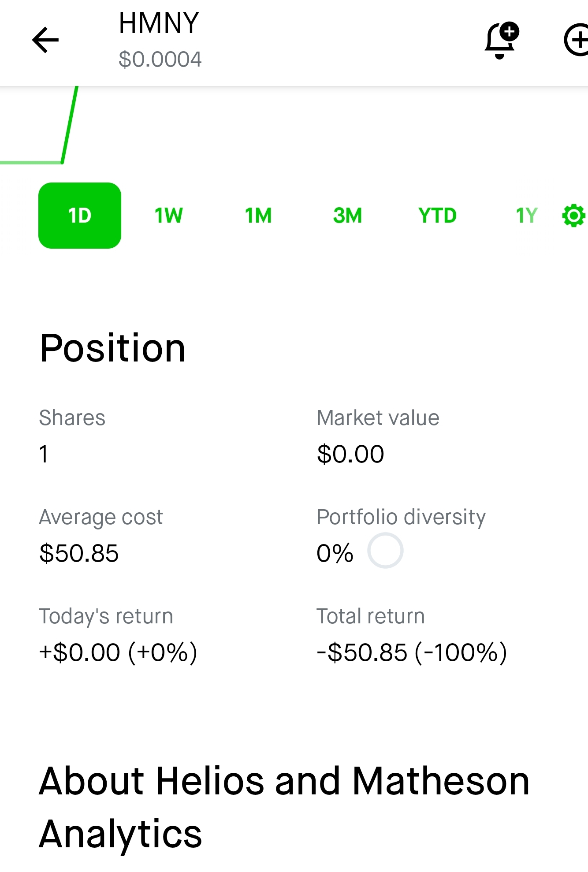Switch chart to 1W range
Image resolution: width=588 pixels, height=872 pixels.
tap(169, 216)
